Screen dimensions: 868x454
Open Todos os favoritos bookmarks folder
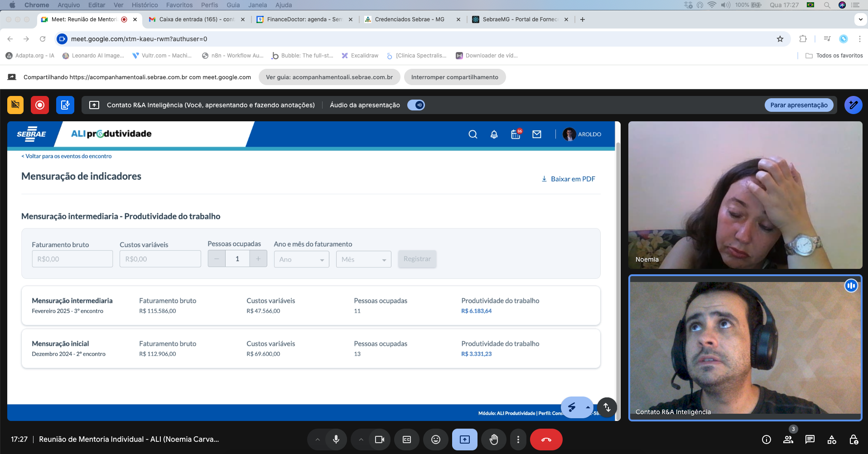[x=834, y=56]
